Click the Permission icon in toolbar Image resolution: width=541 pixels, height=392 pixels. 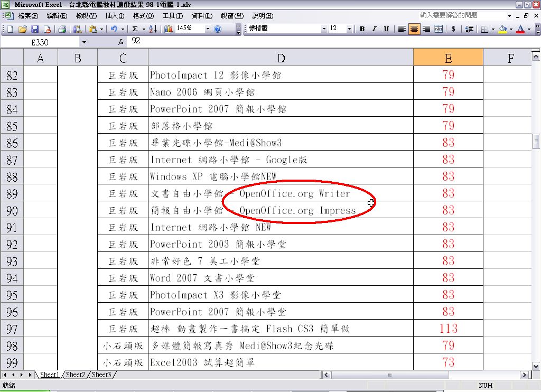[47, 30]
